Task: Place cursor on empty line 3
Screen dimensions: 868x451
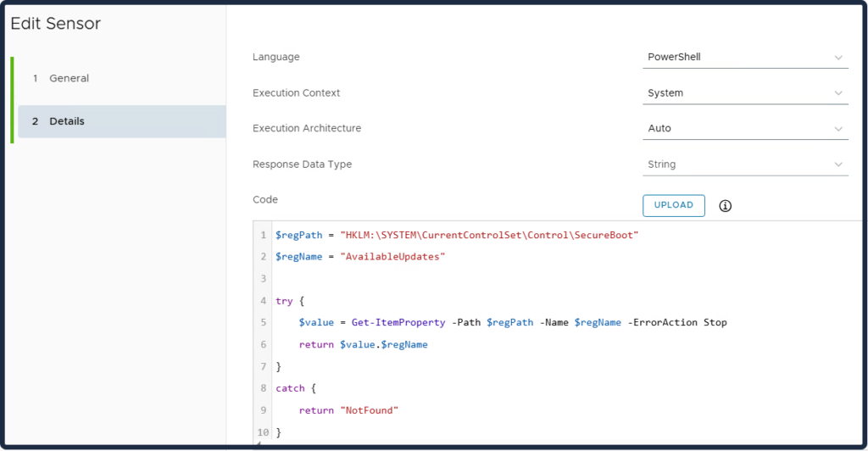Action: 424,279
